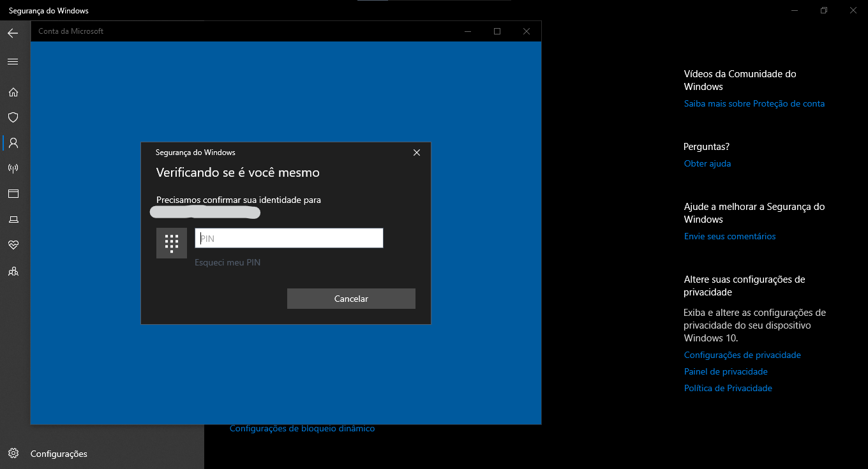Open the hamburger navigation menu
Screen dimensions: 868x469
13,62
